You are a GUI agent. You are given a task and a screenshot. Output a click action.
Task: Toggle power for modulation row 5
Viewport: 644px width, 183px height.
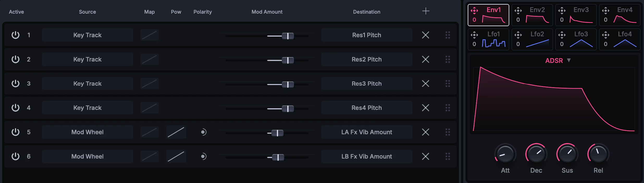coord(16,132)
